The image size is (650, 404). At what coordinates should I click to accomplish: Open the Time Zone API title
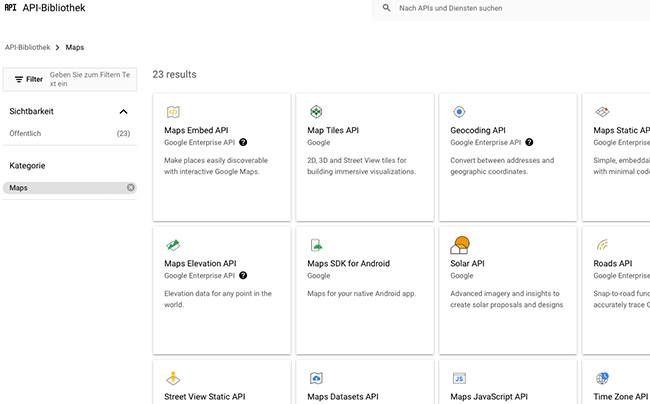621,397
